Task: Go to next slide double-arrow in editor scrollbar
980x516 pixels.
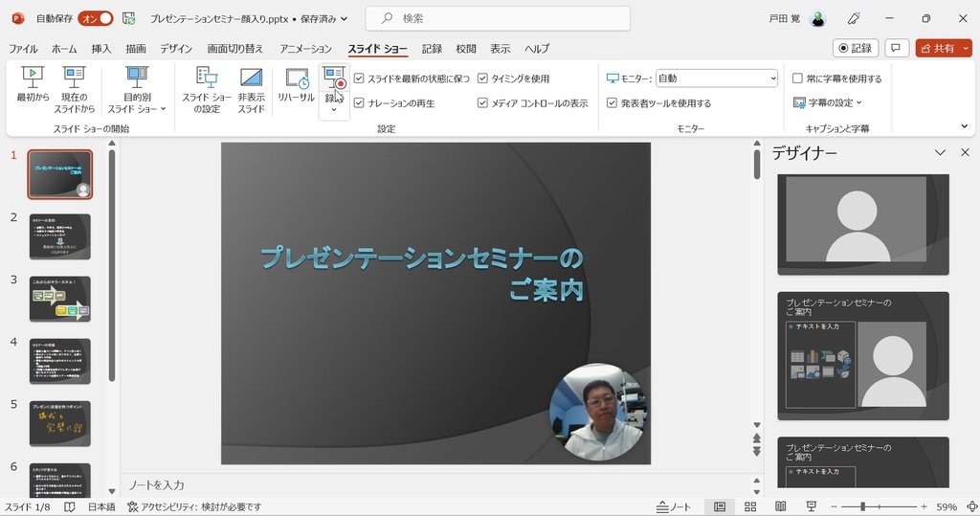Action: tap(756, 452)
